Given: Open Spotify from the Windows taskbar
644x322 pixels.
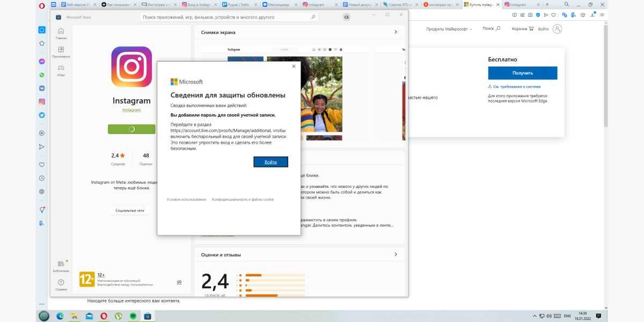Looking at the screenshot, I should click(133, 316).
